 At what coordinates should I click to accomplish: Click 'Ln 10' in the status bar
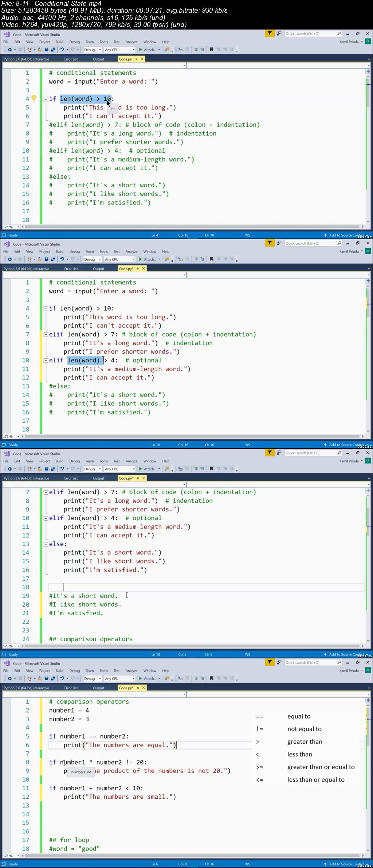pos(156,445)
